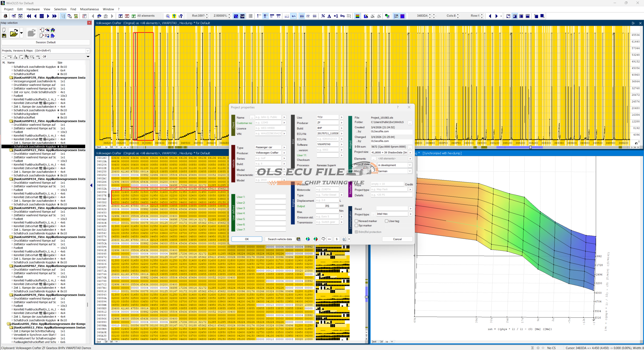Click the open project folder icon
Screen dimensions: 644x350
[14, 33]
